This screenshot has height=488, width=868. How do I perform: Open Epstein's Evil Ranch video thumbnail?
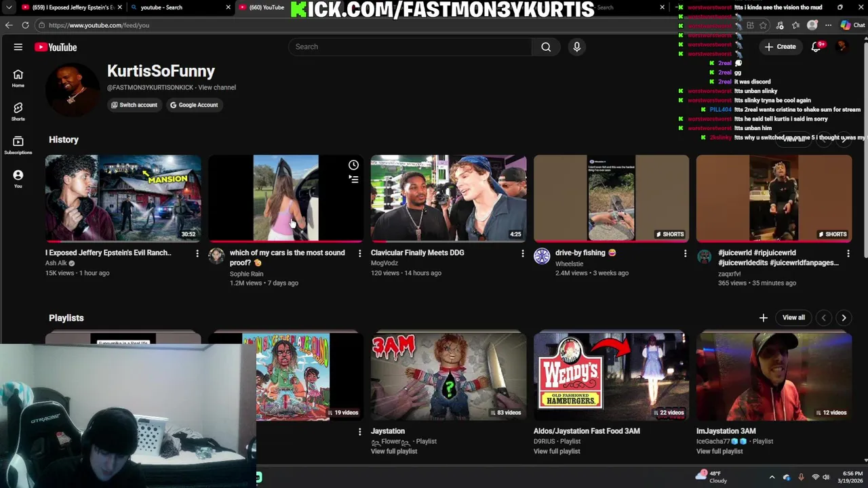coord(123,198)
